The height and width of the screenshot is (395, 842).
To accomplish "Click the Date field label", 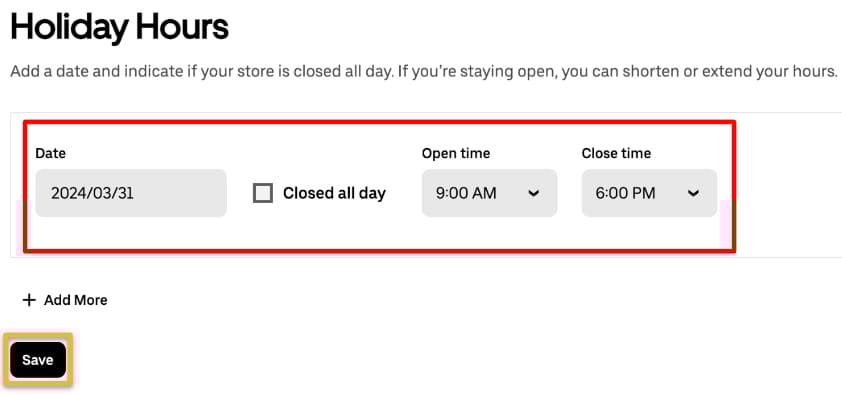I will pos(50,153).
